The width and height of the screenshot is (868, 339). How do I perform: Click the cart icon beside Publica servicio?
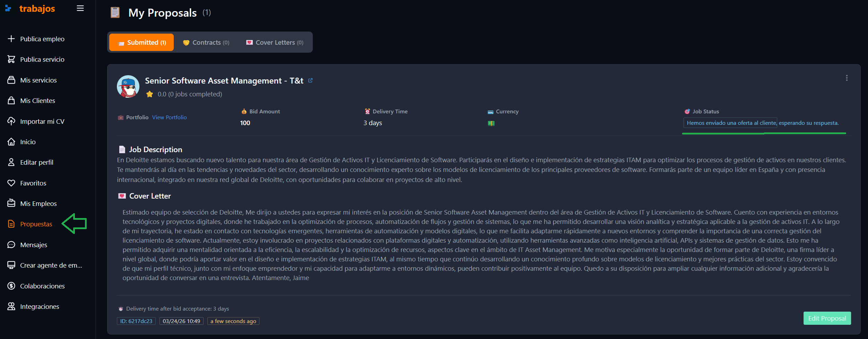(11, 59)
